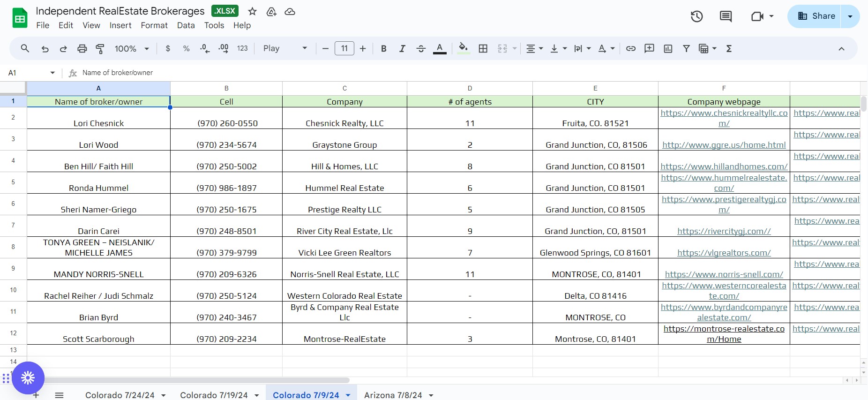Create a filter
This screenshot has height=400, width=868.
click(686, 48)
